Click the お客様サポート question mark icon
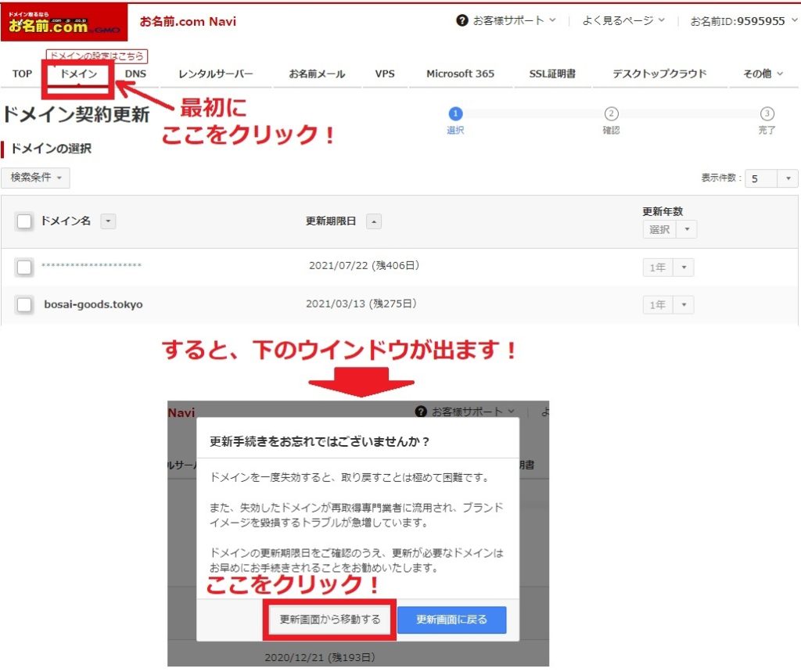Image resolution: width=801 pixels, height=672 pixels. pyautogui.click(x=462, y=20)
